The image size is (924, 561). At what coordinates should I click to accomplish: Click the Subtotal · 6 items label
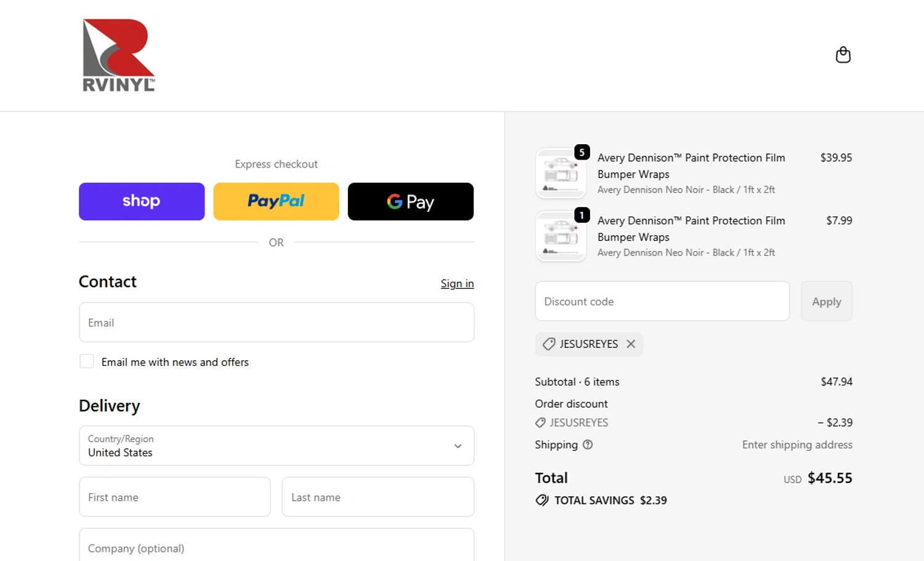coord(577,382)
